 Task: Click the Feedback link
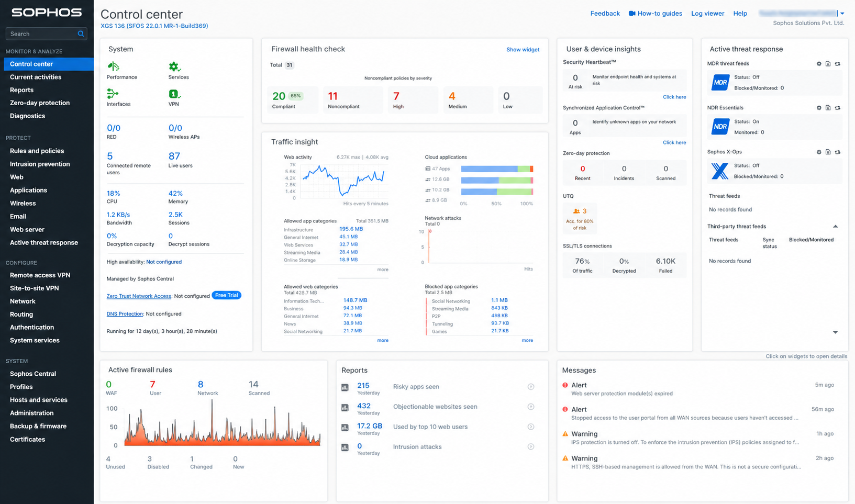click(x=605, y=14)
